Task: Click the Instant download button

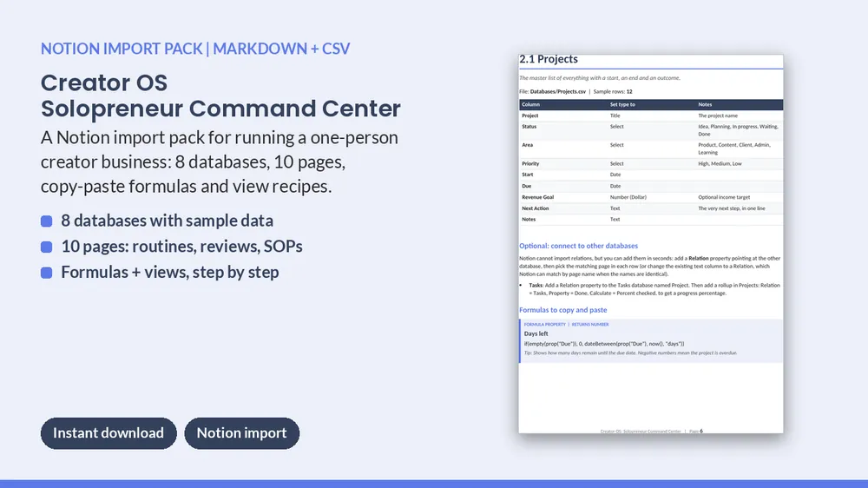Action: (x=108, y=433)
